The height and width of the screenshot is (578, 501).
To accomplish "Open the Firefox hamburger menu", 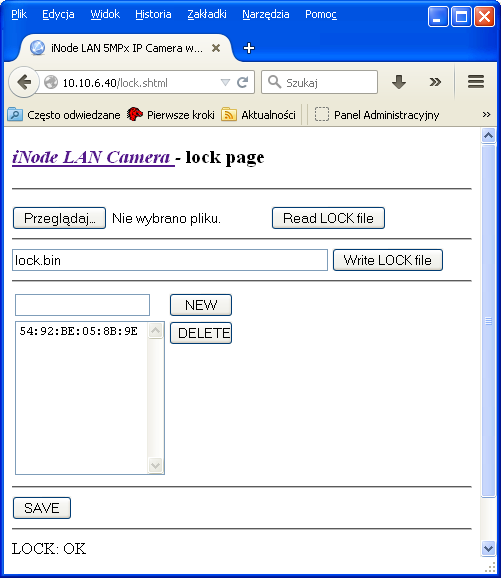I will click(x=476, y=81).
